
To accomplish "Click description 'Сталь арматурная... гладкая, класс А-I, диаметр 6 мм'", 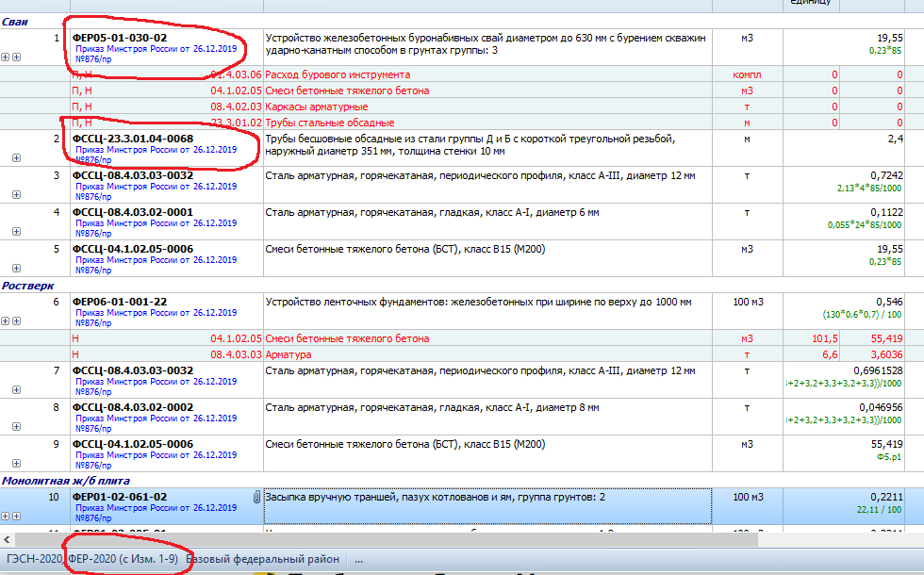I will 432,212.
